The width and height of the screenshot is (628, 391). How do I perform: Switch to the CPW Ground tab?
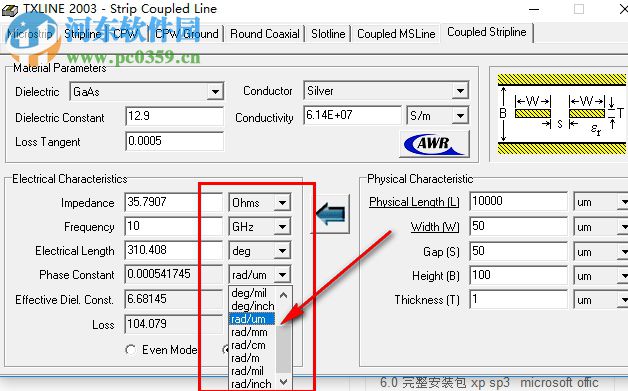[x=187, y=34]
